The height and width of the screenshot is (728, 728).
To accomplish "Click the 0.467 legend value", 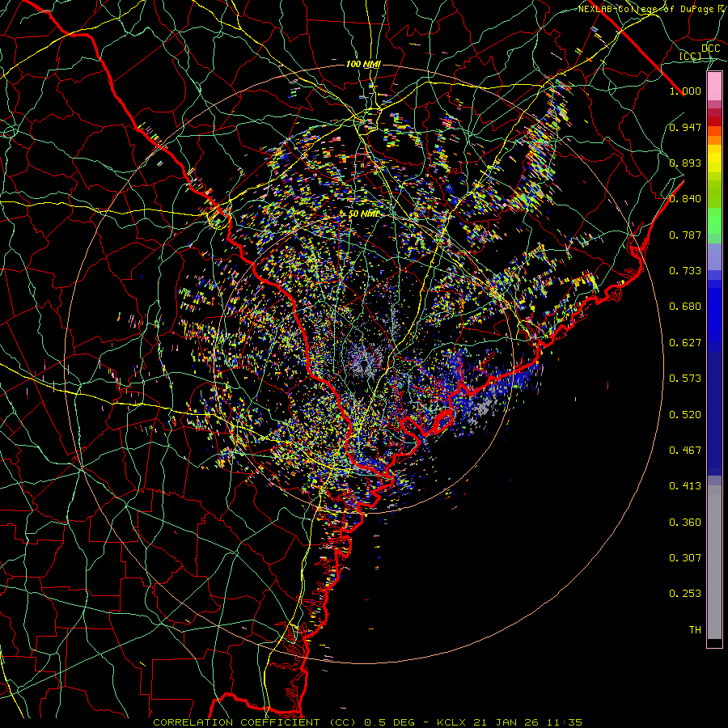I will pos(685,451).
